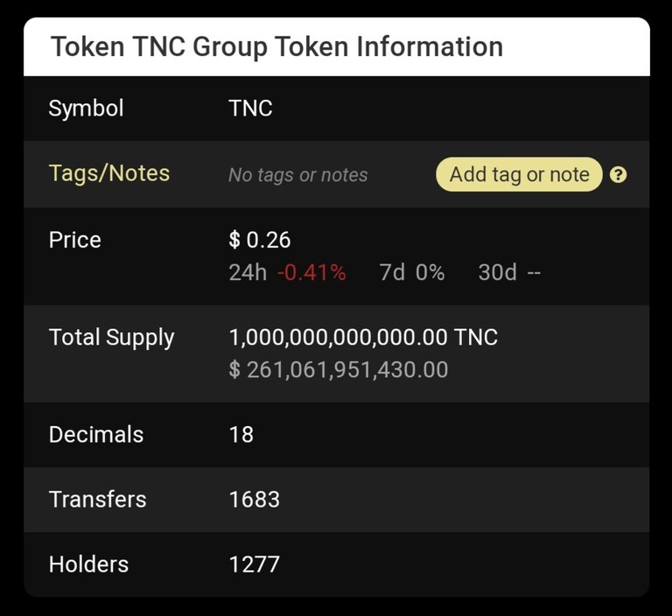The image size is (672, 616).
Task: Click the help question mark icon
Action: pyautogui.click(x=618, y=174)
